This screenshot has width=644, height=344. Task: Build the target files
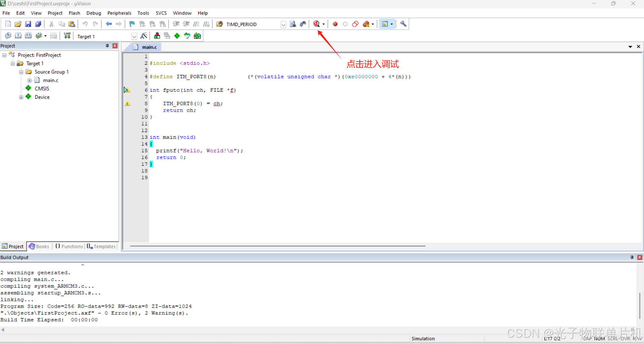pos(18,36)
